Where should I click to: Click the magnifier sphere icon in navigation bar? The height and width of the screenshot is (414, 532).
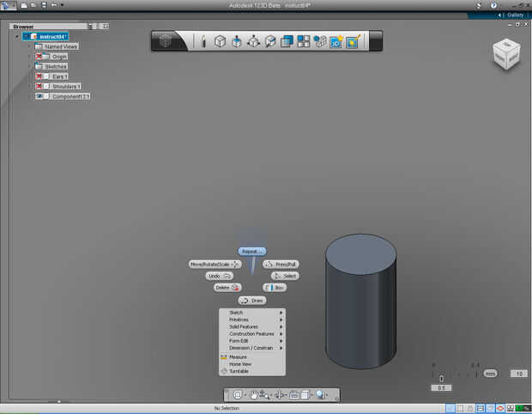click(x=320, y=394)
